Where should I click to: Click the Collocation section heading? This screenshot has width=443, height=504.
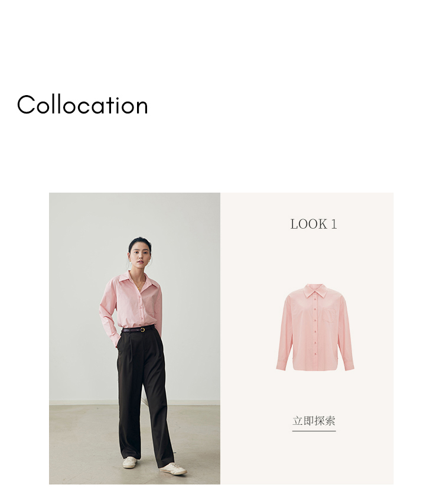pyautogui.click(x=83, y=105)
